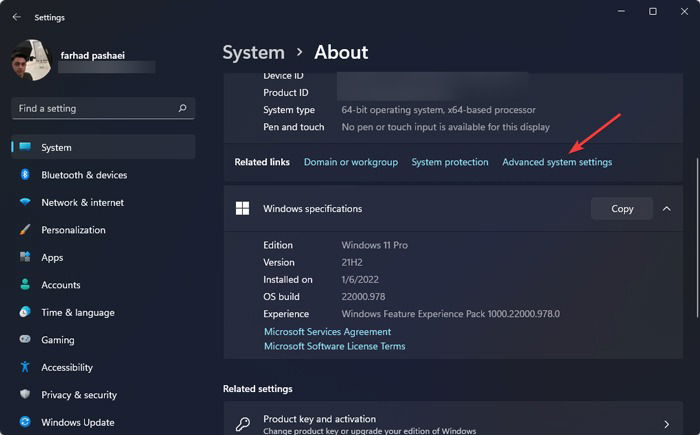The height and width of the screenshot is (435, 700).
Task: Go to Network & internet settings
Action: [x=103, y=202]
